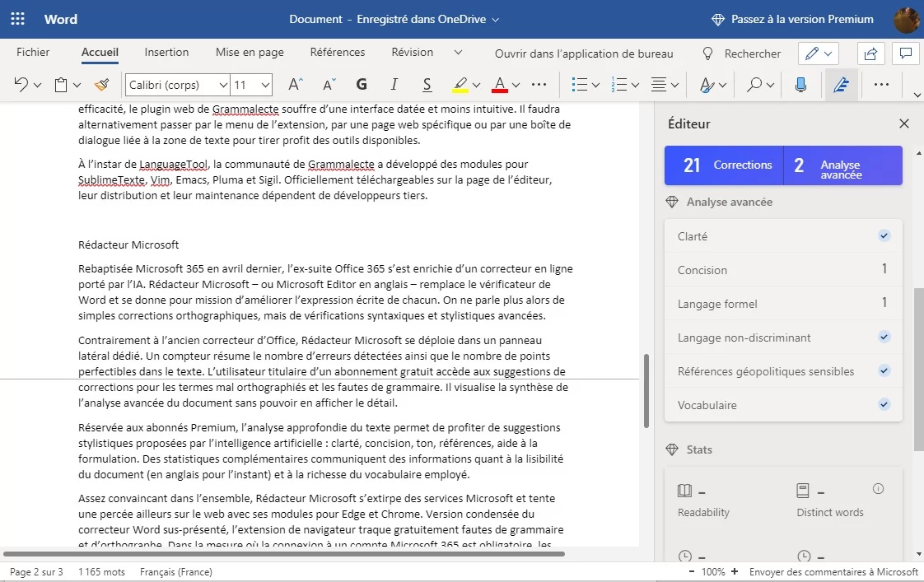Switch to the Insertion tab

click(167, 53)
